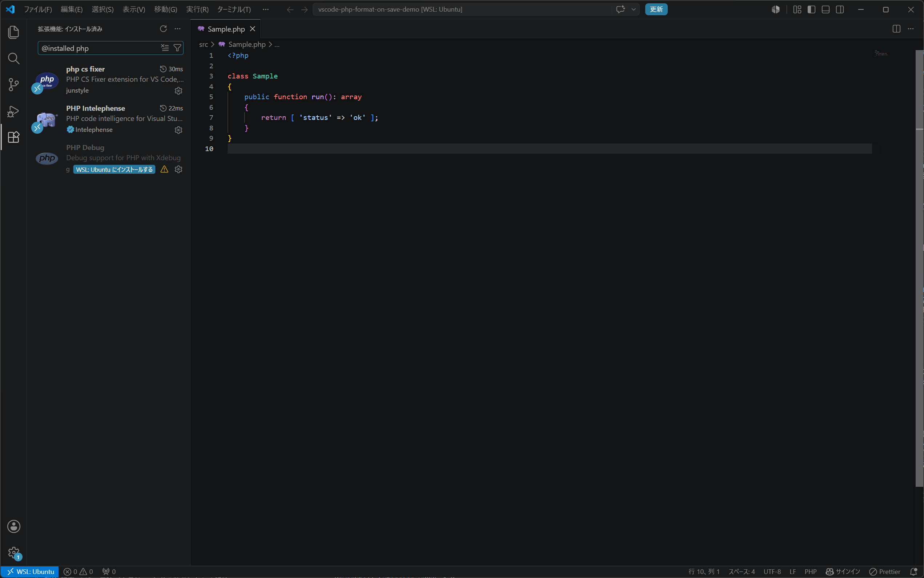Open extensions panel more actions menu
This screenshot has width=924, height=578.
coord(177,29)
